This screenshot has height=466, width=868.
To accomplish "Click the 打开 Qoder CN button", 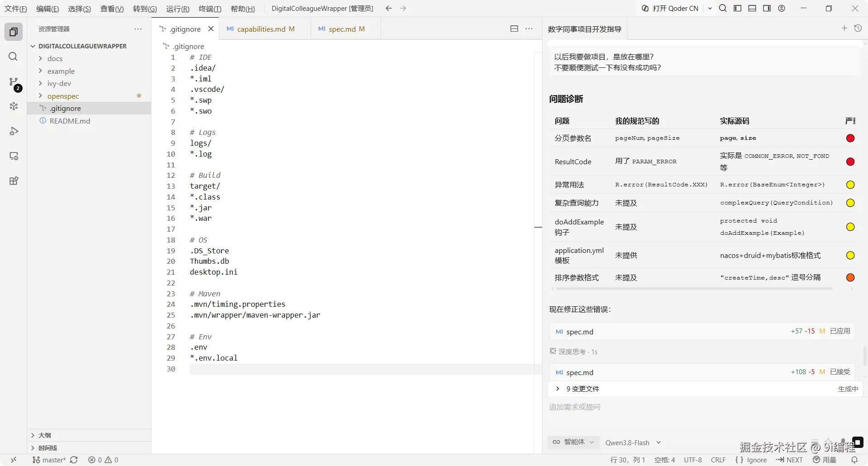I will [x=670, y=8].
